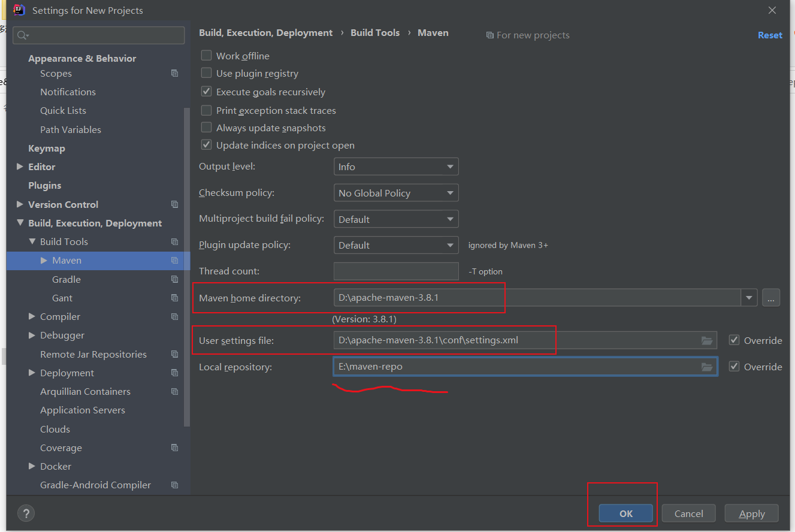
Task: Expand the Editor tree node
Action: 20,167
